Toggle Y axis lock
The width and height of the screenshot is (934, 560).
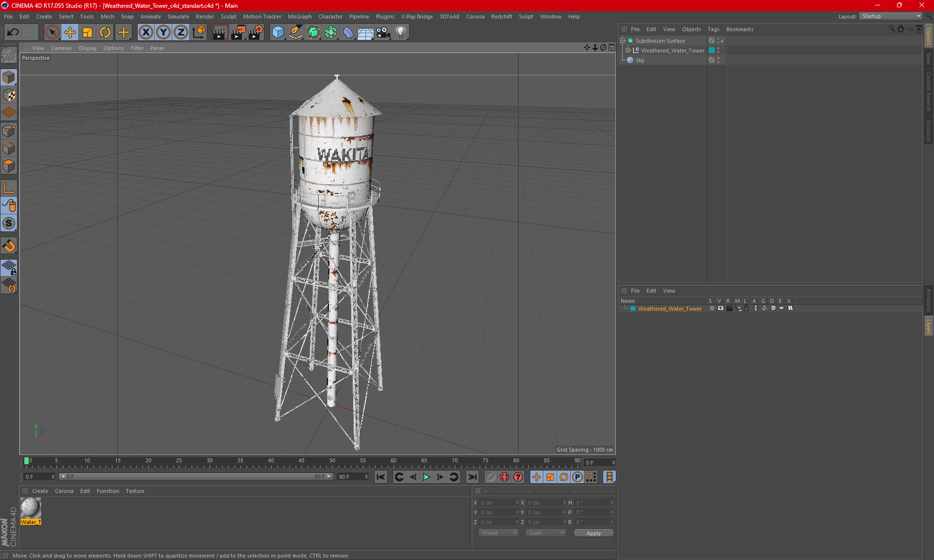click(x=163, y=33)
